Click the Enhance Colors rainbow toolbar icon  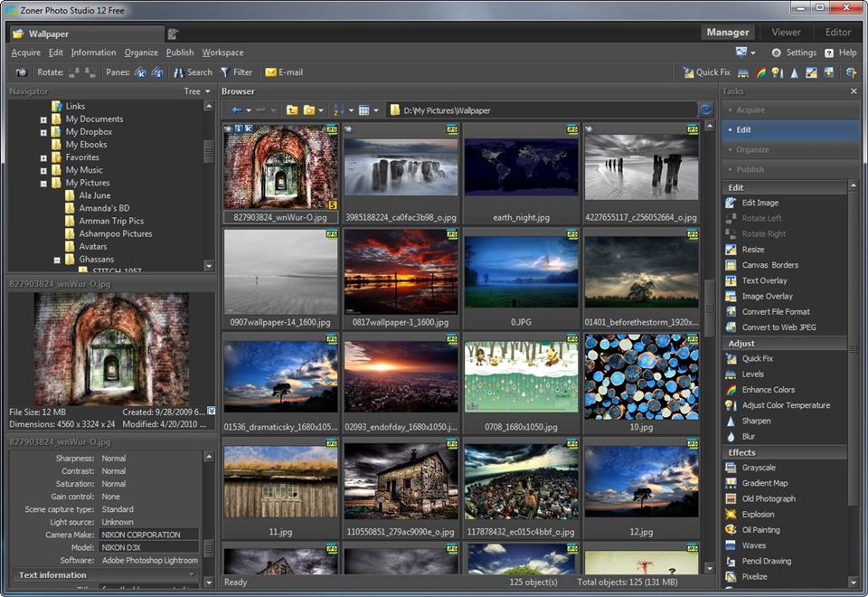coord(759,72)
